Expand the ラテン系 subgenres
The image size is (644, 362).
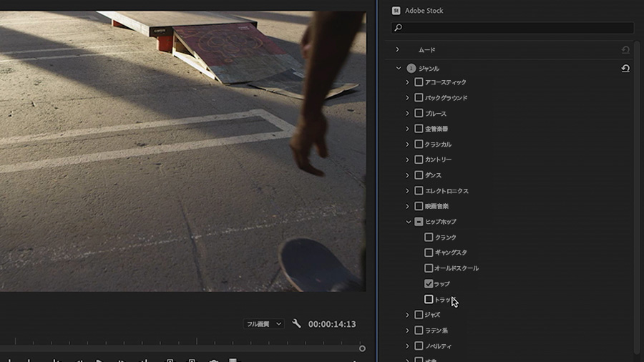click(x=407, y=331)
